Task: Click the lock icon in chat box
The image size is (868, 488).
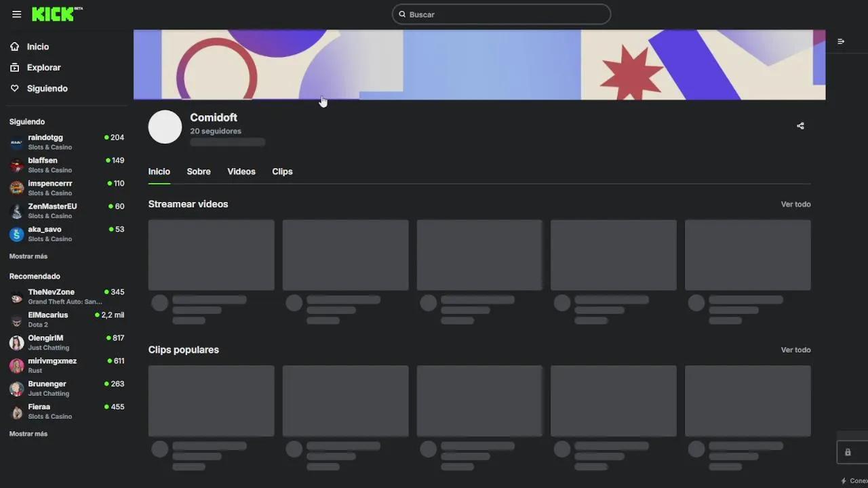Action: tap(848, 452)
